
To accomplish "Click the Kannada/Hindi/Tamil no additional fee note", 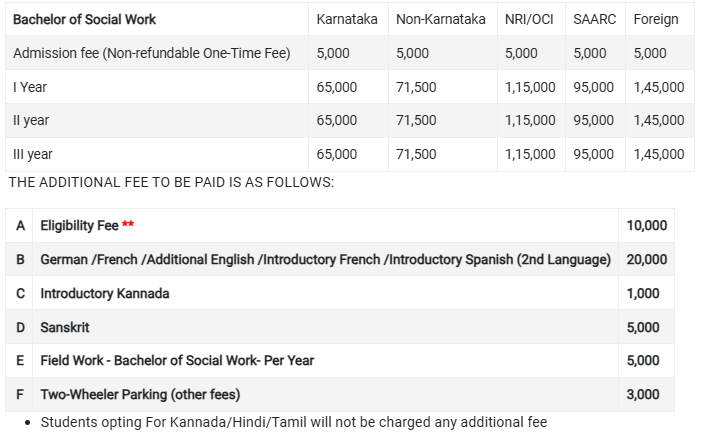I will point(294,422).
